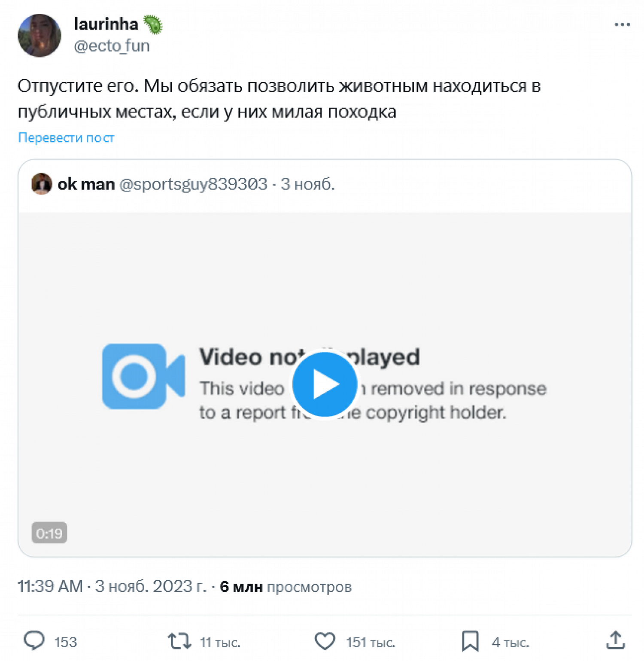Click the 3 нояб. quoted post date
Image resolution: width=644 pixels, height=661 pixels.
tap(307, 184)
